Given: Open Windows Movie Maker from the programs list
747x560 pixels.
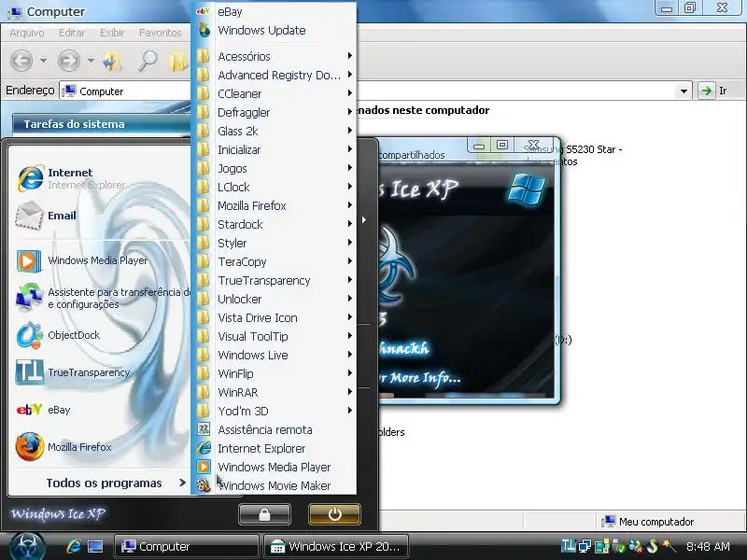Looking at the screenshot, I should 274,485.
